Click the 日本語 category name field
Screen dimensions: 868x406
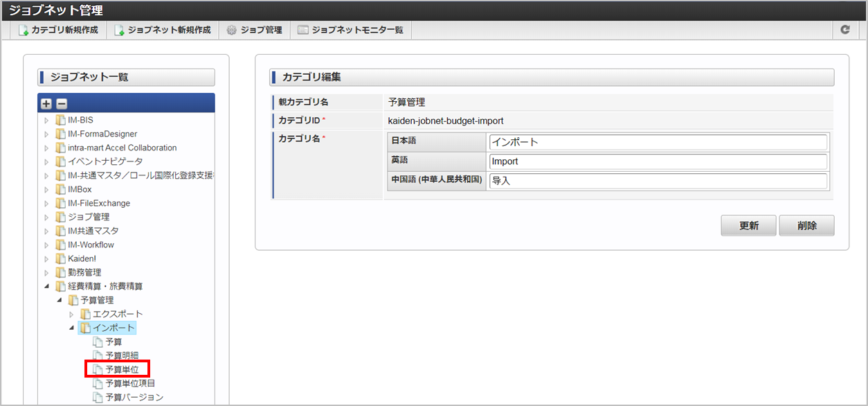click(658, 142)
